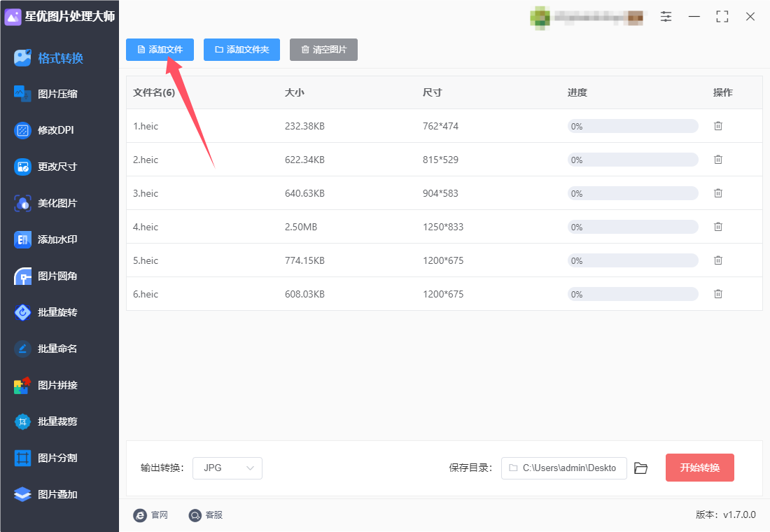Remove 3.heic using its trash icon
770x532 pixels.
(x=718, y=193)
